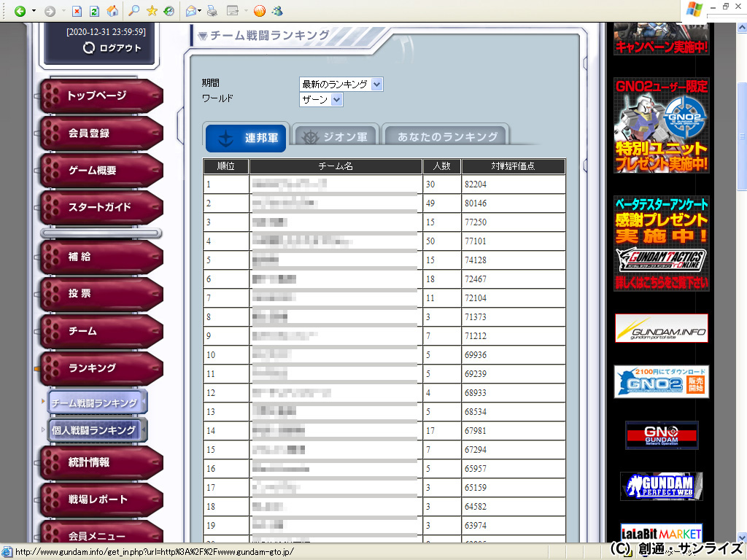The image size is (747, 560).
Task: Open the ゲーム概要 menu button
Action: [x=101, y=171]
